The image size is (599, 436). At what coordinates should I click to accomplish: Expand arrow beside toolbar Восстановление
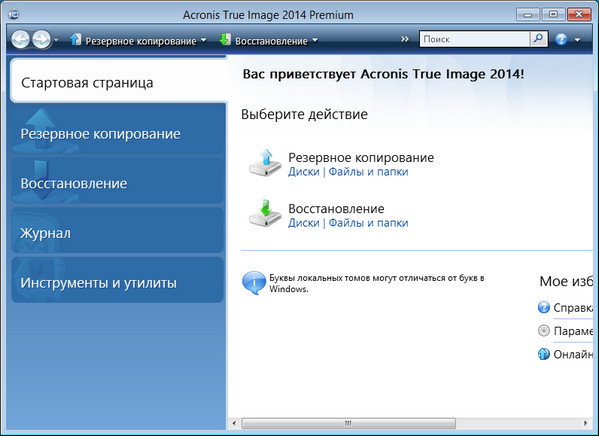coord(315,40)
